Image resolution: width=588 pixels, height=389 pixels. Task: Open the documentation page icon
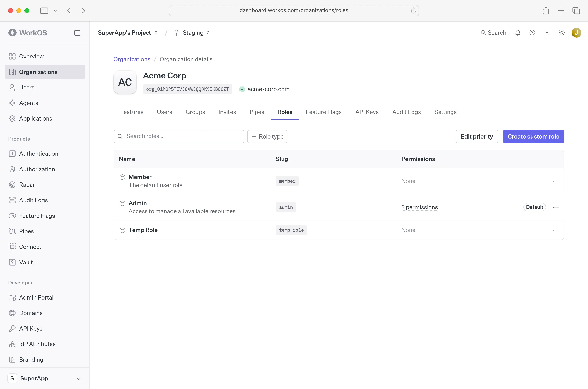tap(547, 33)
